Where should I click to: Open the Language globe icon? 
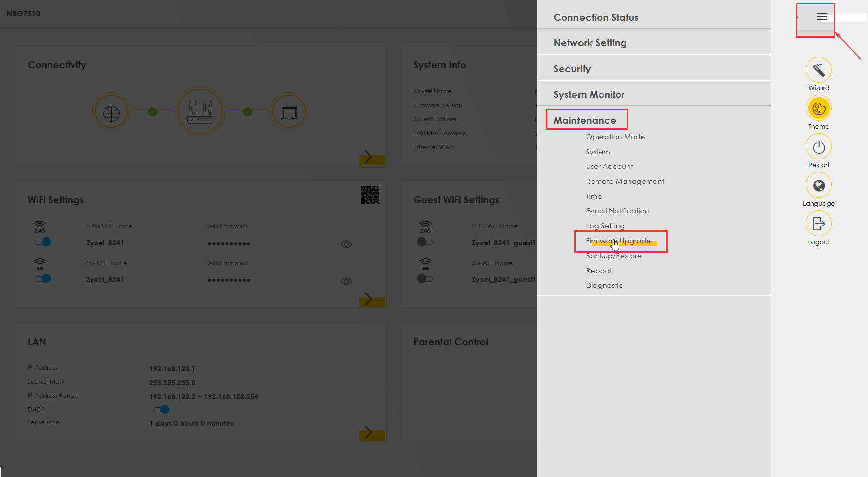pos(818,186)
